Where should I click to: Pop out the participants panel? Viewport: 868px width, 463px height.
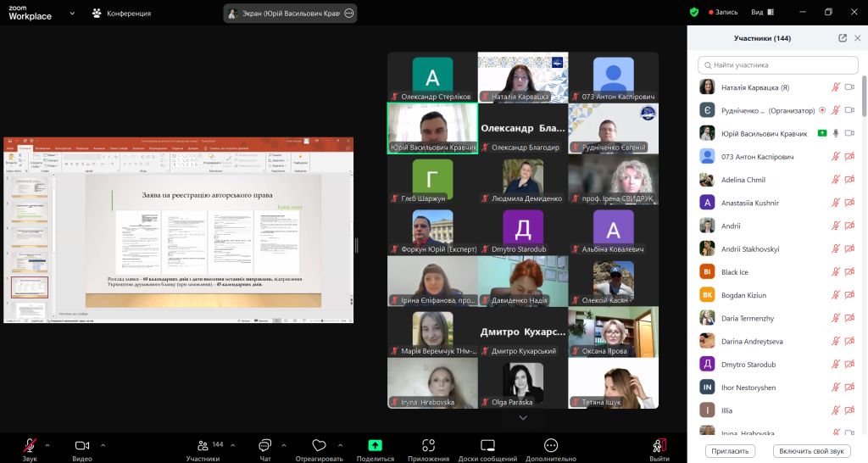(x=843, y=38)
